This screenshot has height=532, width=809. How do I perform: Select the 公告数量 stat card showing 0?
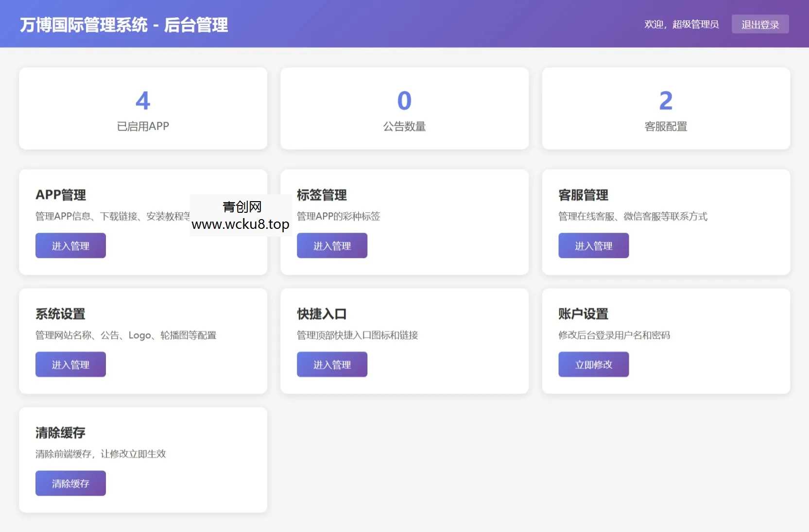click(x=404, y=108)
